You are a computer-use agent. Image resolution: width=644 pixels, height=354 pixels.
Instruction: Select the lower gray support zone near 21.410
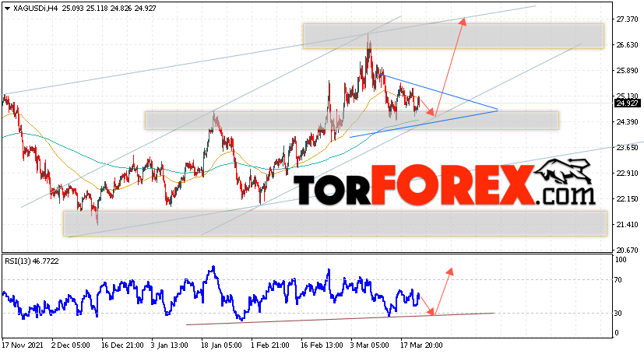click(335, 223)
